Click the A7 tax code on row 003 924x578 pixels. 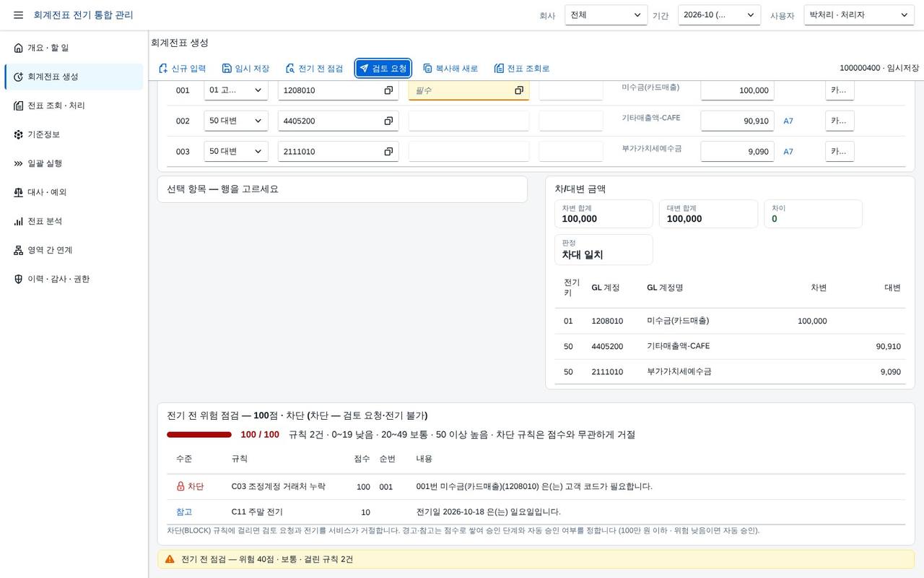tap(788, 152)
